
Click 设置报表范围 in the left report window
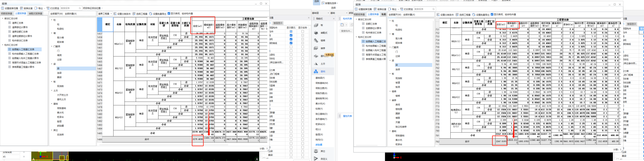10,8
